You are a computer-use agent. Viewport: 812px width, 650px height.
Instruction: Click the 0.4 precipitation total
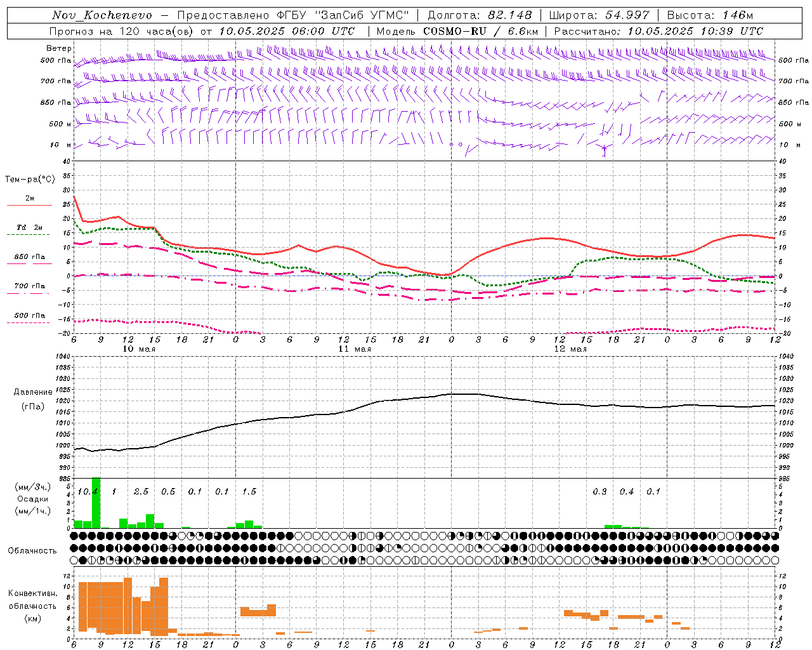pos(627,492)
